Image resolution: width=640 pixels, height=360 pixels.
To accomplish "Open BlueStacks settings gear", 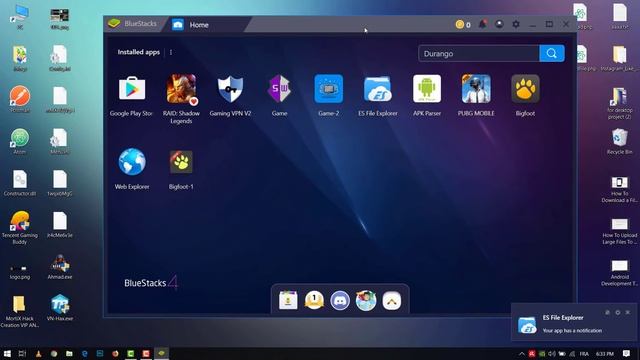I will (x=516, y=24).
